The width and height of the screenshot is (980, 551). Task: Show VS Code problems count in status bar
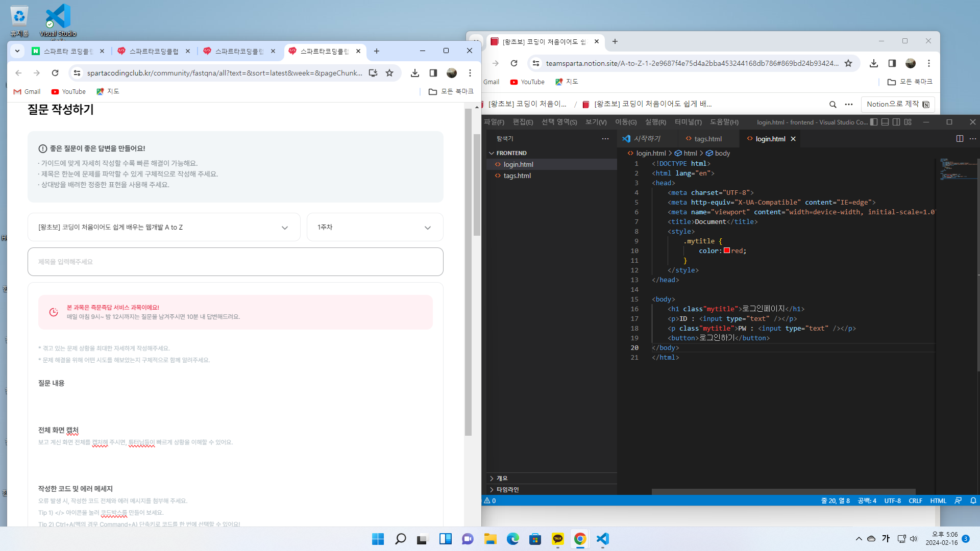click(490, 500)
